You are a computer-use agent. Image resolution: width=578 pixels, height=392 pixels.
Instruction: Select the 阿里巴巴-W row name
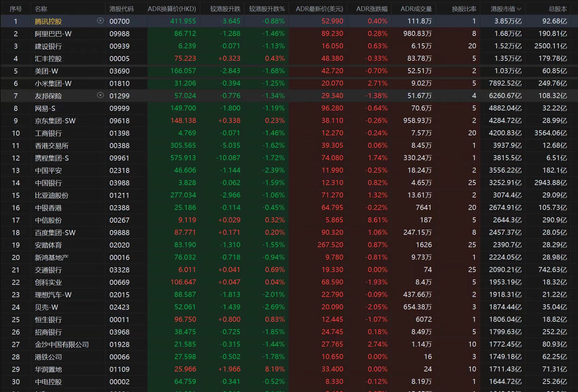point(53,34)
